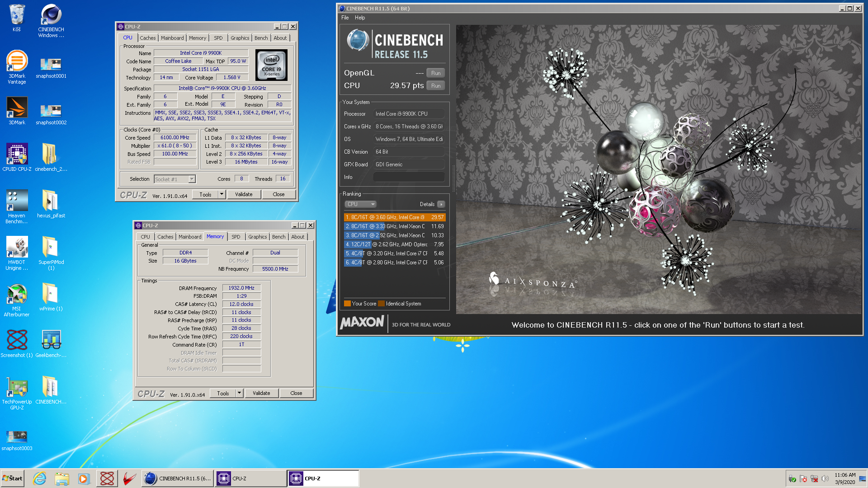Open CINEBENCH File menu
The height and width of the screenshot is (488, 868).
click(x=345, y=18)
